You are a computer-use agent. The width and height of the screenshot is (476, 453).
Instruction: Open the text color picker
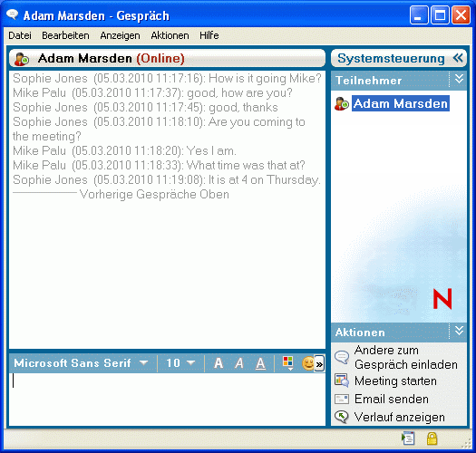287,363
